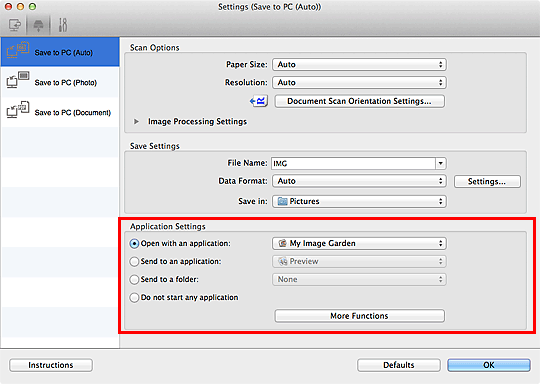Click the Data Format Settings button

pyautogui.click(x=487, y=181)
